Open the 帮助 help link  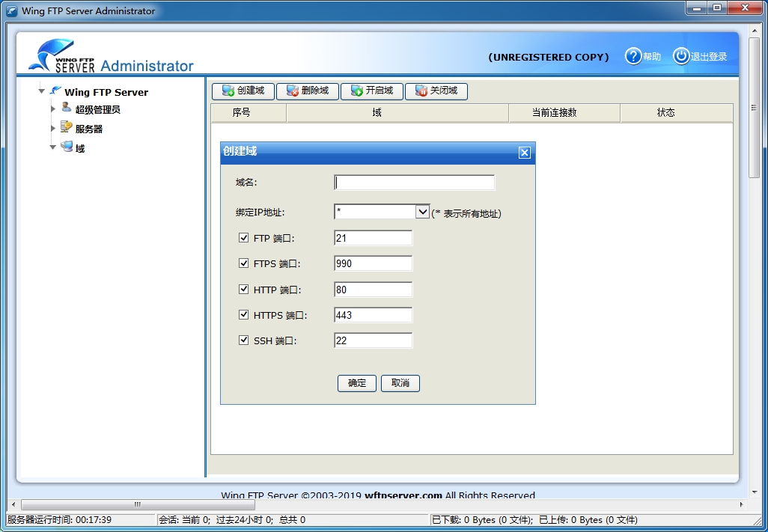point(652,57)
